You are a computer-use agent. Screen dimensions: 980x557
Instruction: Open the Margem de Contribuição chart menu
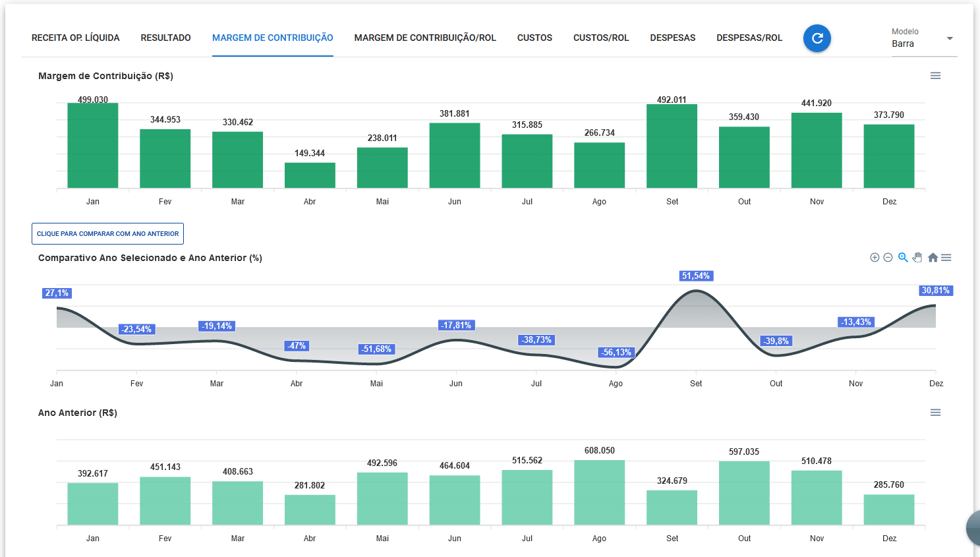(x=935, y=76)
